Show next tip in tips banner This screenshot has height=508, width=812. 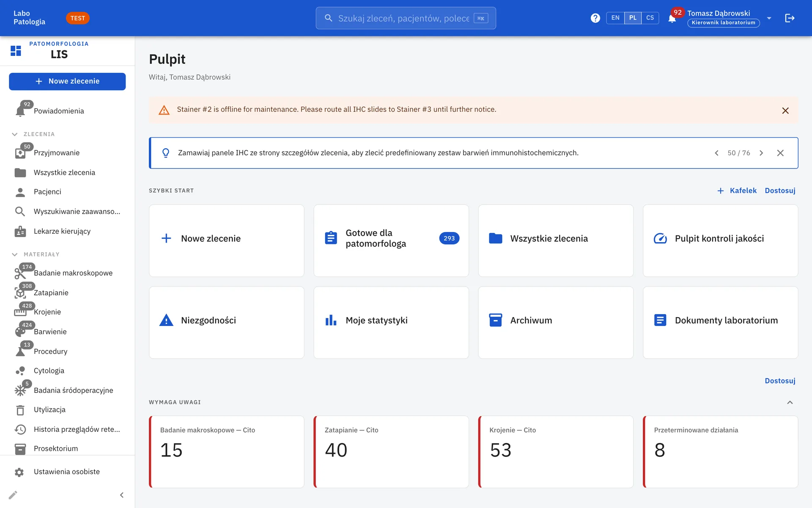coord(761,153)
